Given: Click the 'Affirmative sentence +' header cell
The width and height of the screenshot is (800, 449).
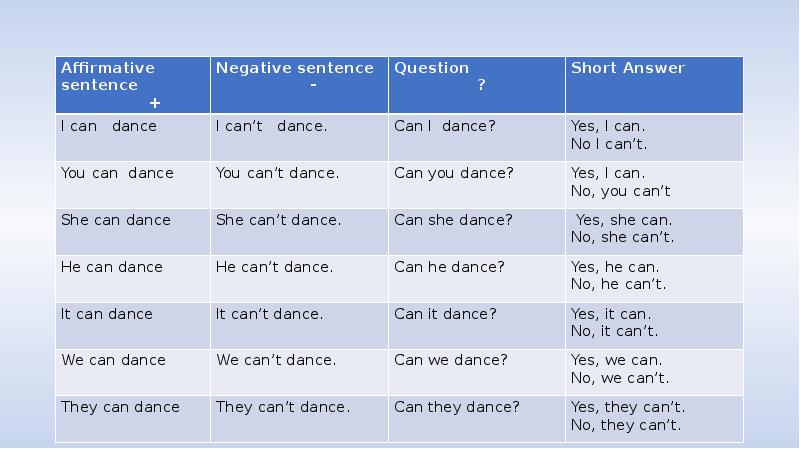Looking at the screenshot, I should click(132, 85).
